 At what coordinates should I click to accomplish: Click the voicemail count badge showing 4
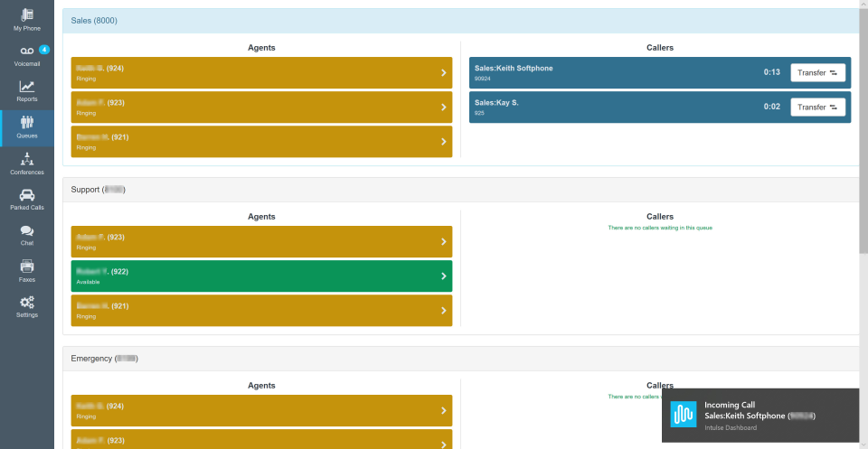44,49
